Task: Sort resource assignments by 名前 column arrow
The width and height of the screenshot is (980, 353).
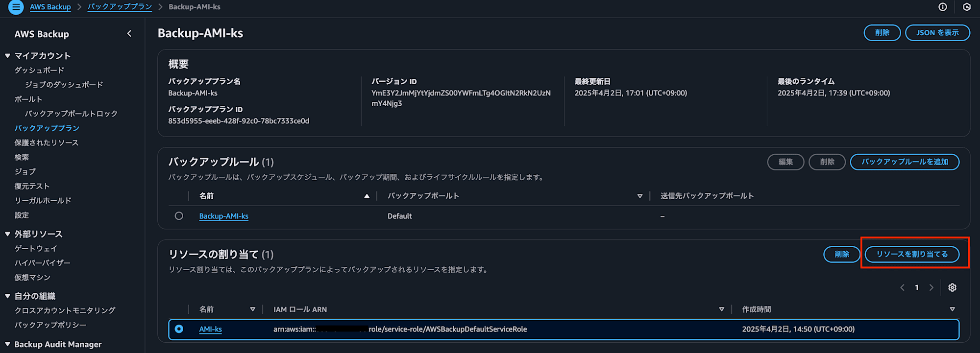Action: click(x=252, y=309)
